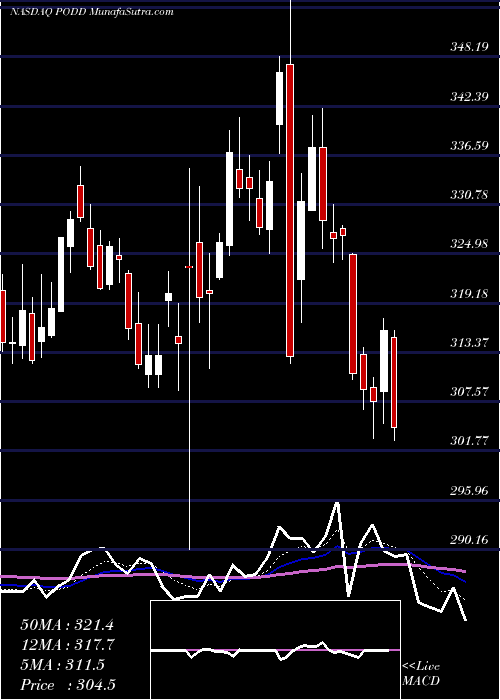
Task: Click the 12MA : 317.7 value
Action: [67, 645]
